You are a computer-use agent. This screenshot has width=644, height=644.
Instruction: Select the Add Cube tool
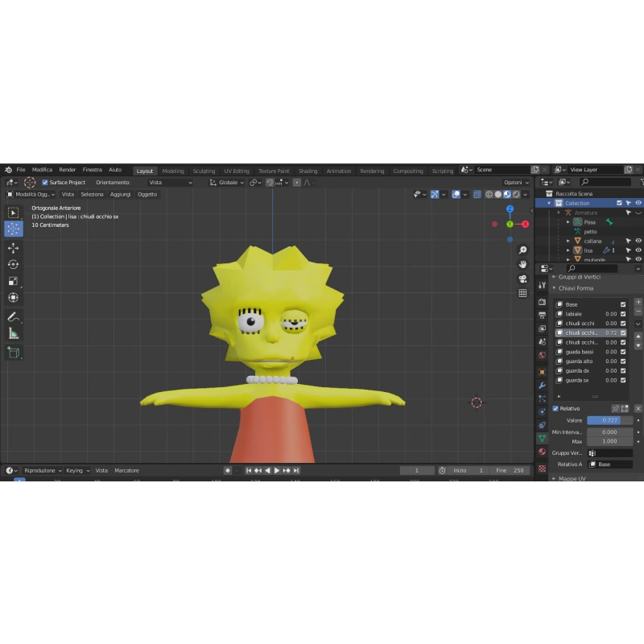pyautogui.click(x=14, y=353)
